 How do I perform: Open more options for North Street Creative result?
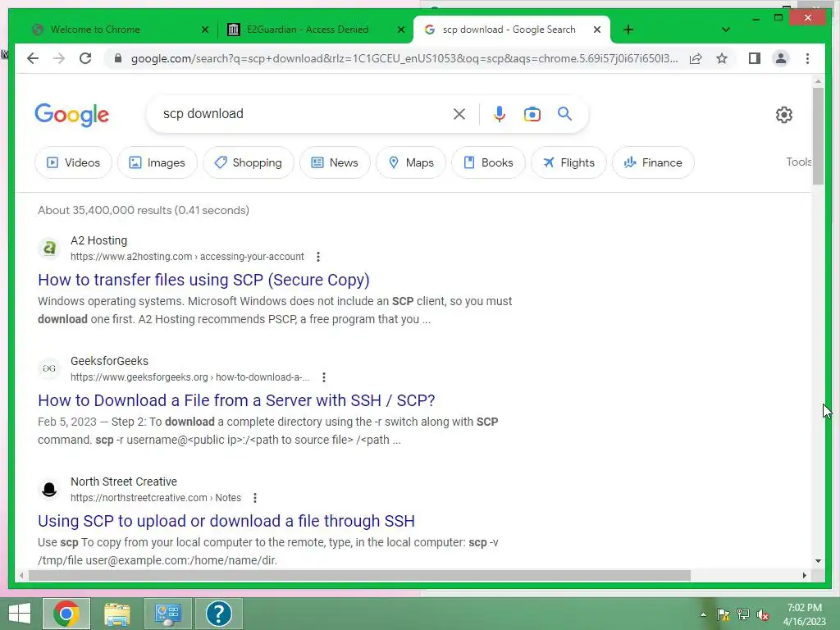(x=255, y=498)
